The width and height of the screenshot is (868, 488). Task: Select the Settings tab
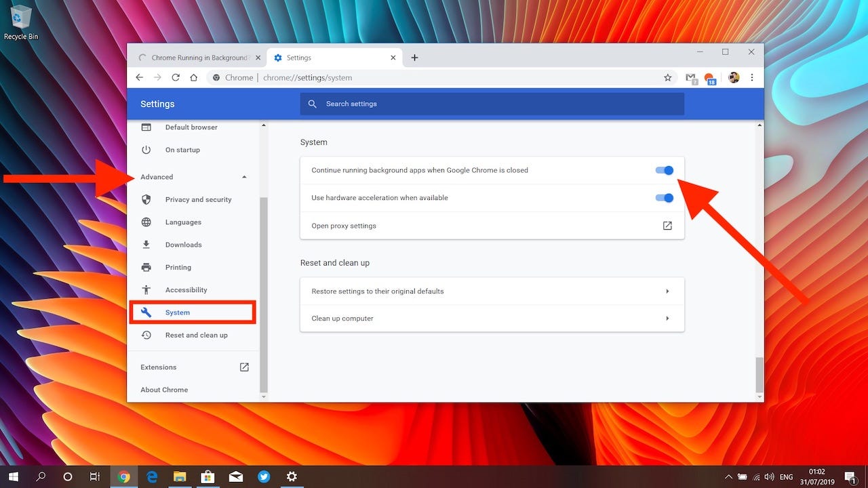(x=335, y=58)
